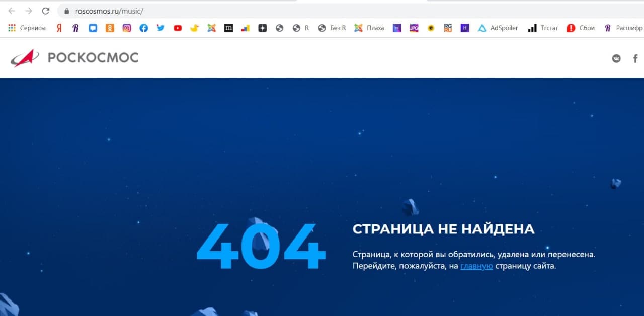The height and width of the screenshot is (316, 644).
Task: Click the Роскосмос logo in header
Action: (x=74, y=58)
